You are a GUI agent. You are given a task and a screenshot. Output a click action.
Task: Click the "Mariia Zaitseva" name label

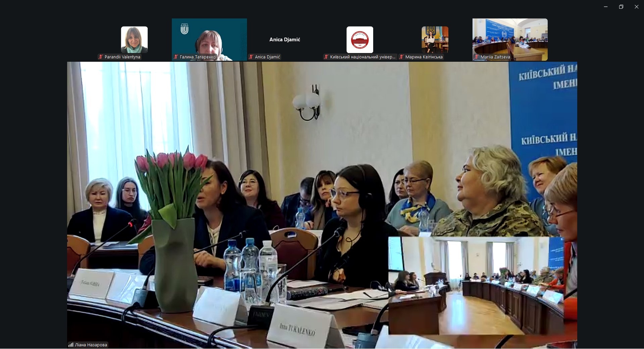tap(495, 57)
